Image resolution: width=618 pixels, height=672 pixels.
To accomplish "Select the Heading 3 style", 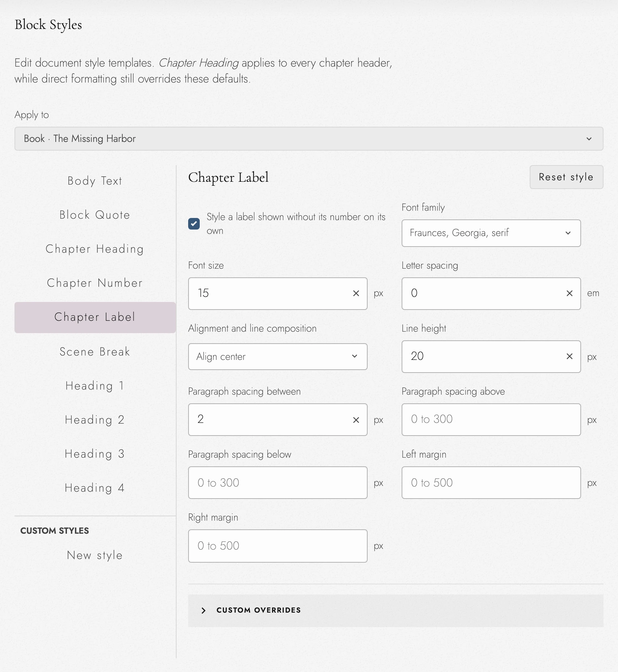I will (x=95, y=454).
